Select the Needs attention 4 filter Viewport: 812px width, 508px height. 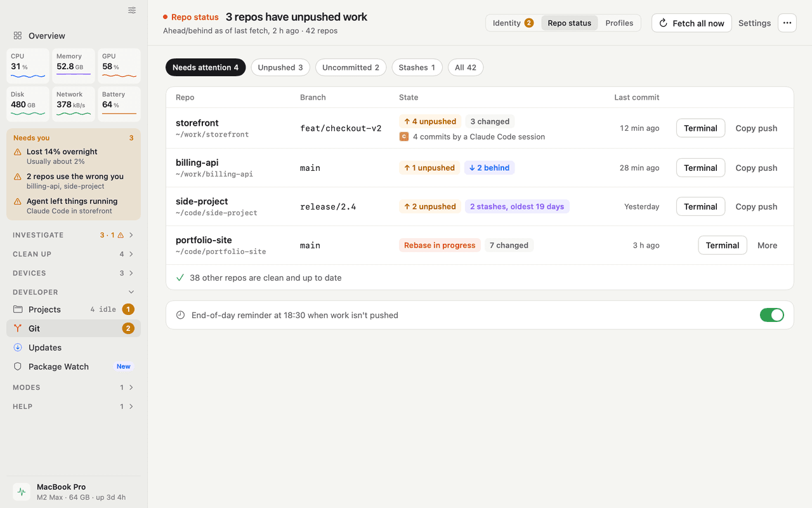[x=206, y=67]
